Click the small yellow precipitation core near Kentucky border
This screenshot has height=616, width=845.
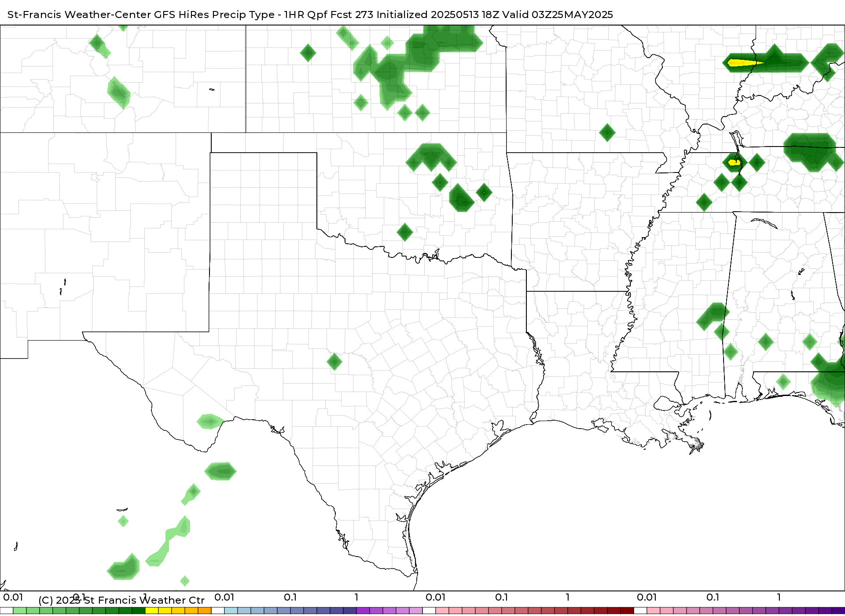pos(734,163)
